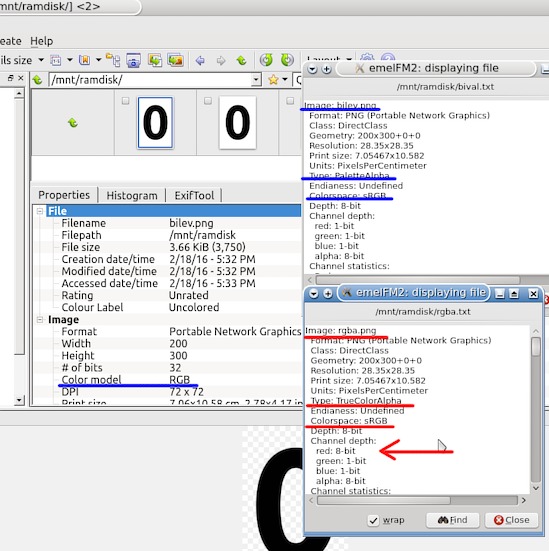
Task: Open the Help menu
Action: pyautogui.click(x=41, y=41)
